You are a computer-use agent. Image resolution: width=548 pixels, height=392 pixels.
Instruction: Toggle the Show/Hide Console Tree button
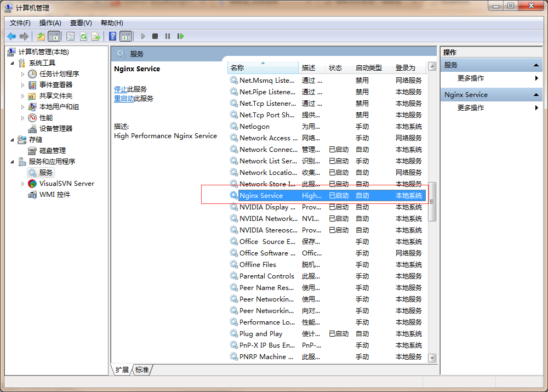(54, 36)
